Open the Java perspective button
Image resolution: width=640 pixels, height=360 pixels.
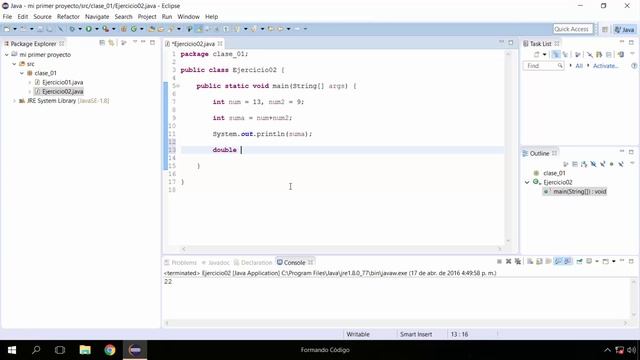pyautogui.click(x=624, y=29)
